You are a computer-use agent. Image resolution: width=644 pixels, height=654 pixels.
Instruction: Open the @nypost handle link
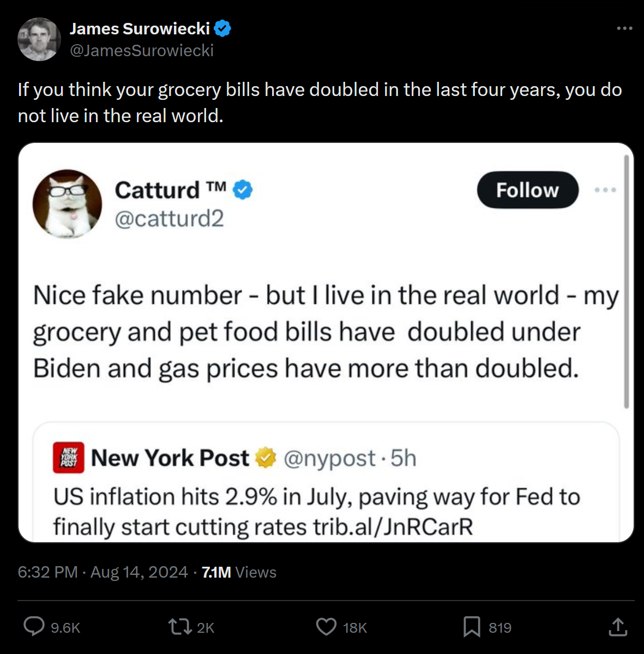pos(329,458)
